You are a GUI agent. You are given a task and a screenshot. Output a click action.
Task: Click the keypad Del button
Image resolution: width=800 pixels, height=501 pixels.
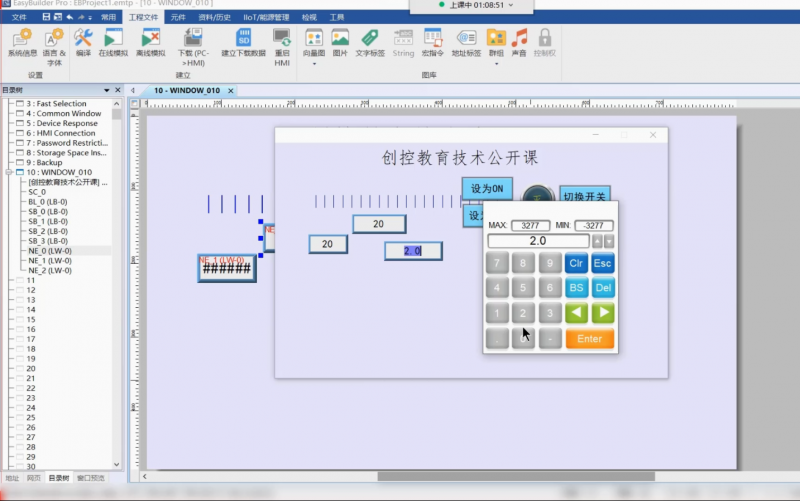tap(603, 288)
